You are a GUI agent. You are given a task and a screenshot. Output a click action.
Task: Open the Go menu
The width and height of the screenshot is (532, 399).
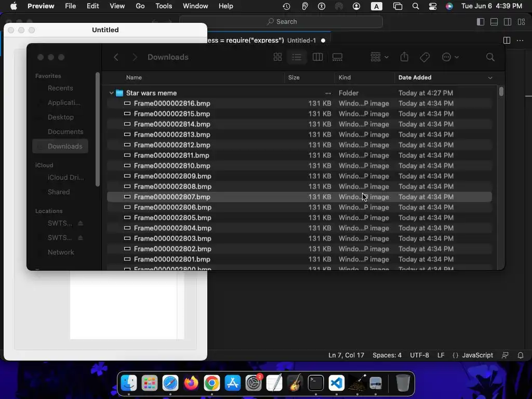click(140, 6)
